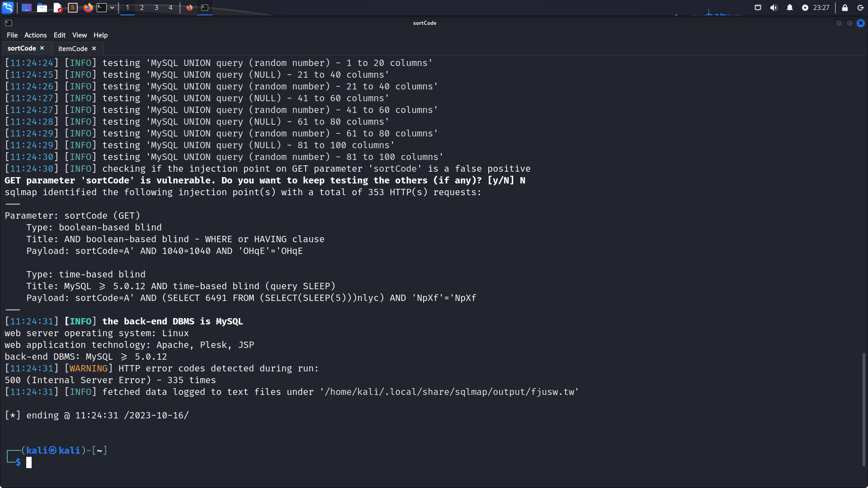Click 'Parameter: sortCode (GET)' line

pos(72,216)
